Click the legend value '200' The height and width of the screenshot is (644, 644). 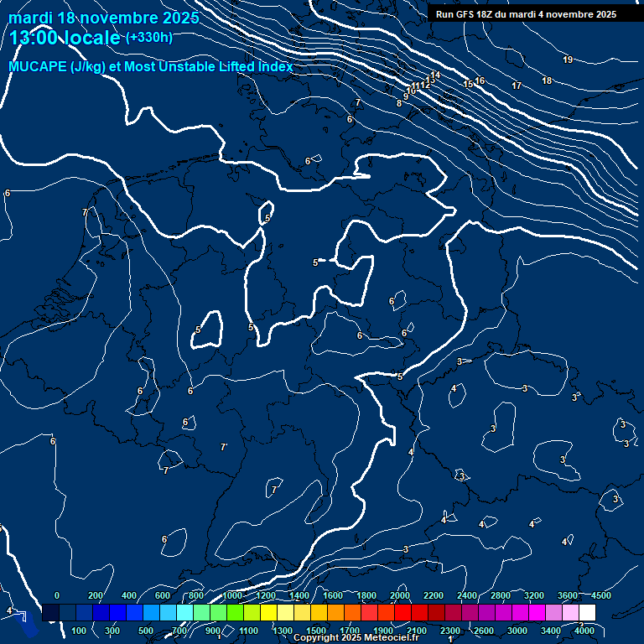pos(96,595)
